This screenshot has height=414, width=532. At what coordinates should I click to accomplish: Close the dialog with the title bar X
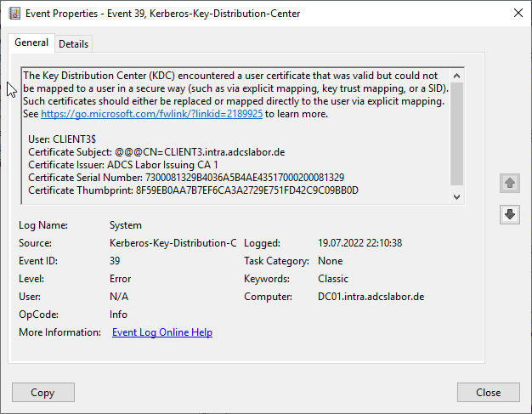point(518,13)
